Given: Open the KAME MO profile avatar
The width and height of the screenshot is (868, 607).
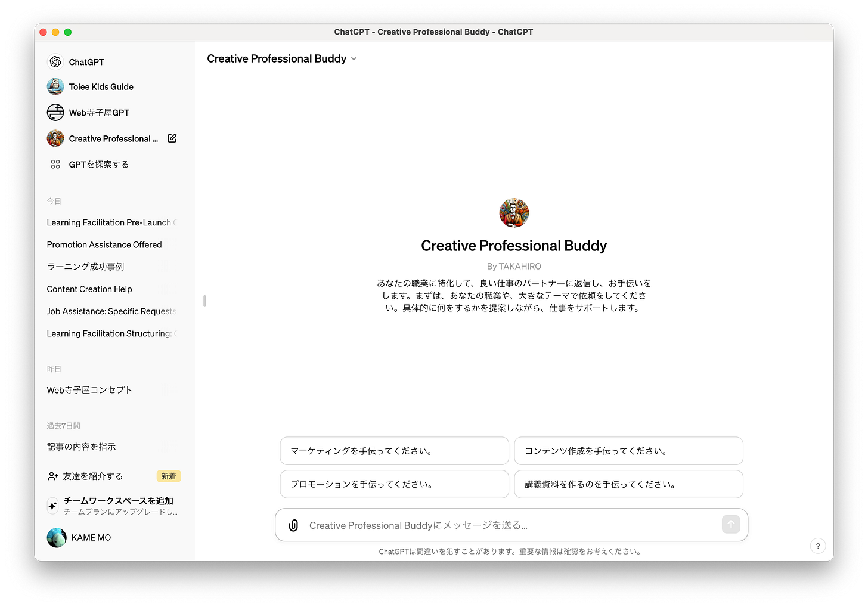Looking at the screenshot, I should point(57,538).
